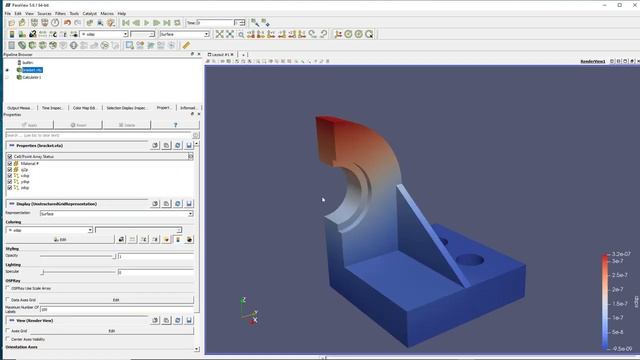This screenshot has width=640, height=360.
Task: Open toolbar component selector dropdown
Action: (x=142, y=34)
